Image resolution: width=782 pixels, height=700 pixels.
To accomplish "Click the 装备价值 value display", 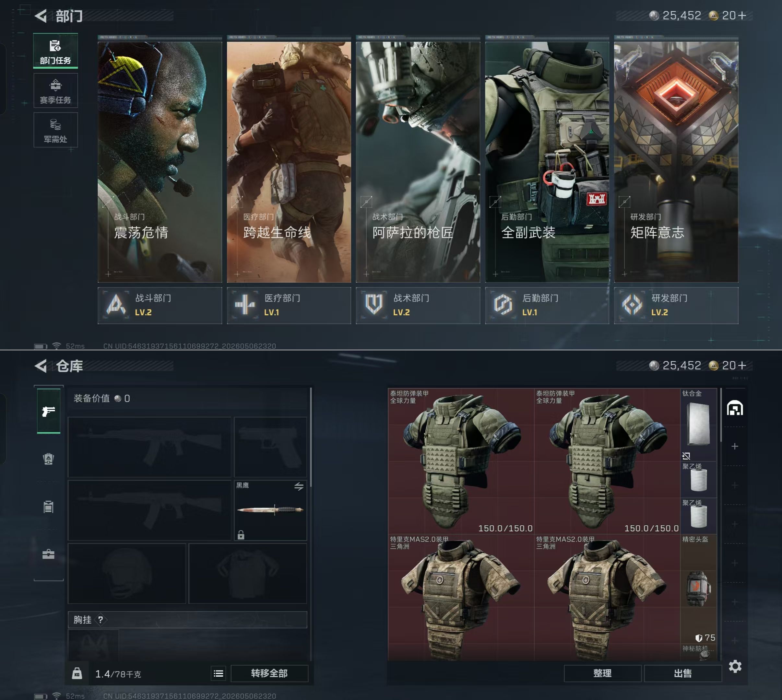I will 102,399.
